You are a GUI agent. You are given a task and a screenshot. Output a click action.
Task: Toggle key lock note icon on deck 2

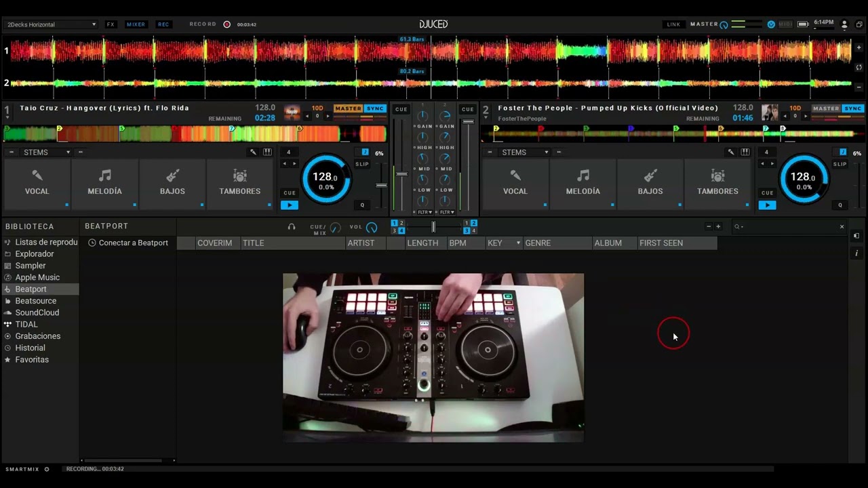tap(843, 152)
